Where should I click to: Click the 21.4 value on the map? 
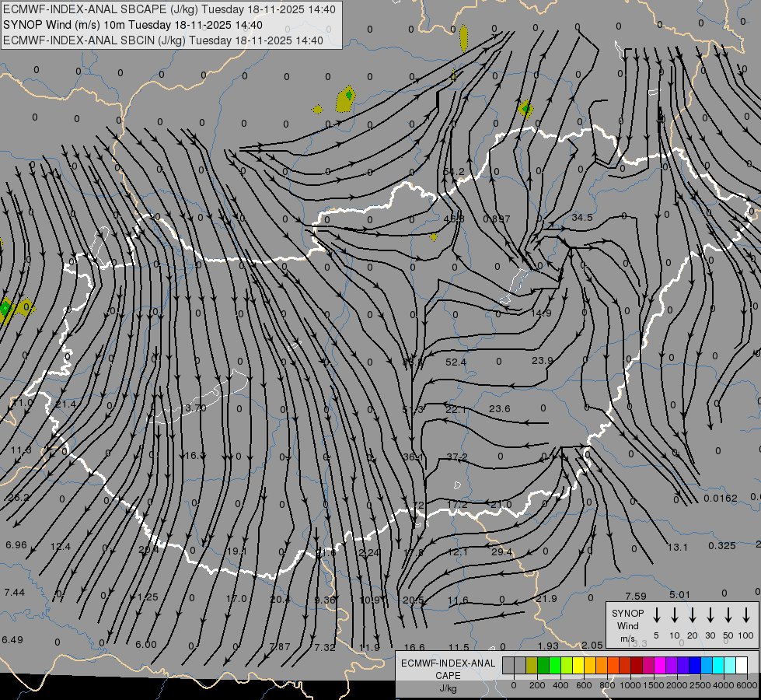point(65,404)
